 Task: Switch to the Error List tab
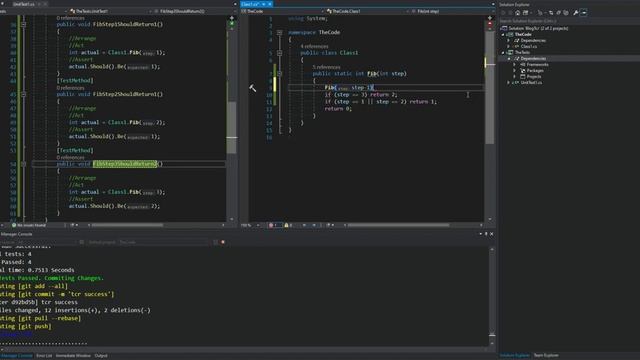click(x=44, y=356)
